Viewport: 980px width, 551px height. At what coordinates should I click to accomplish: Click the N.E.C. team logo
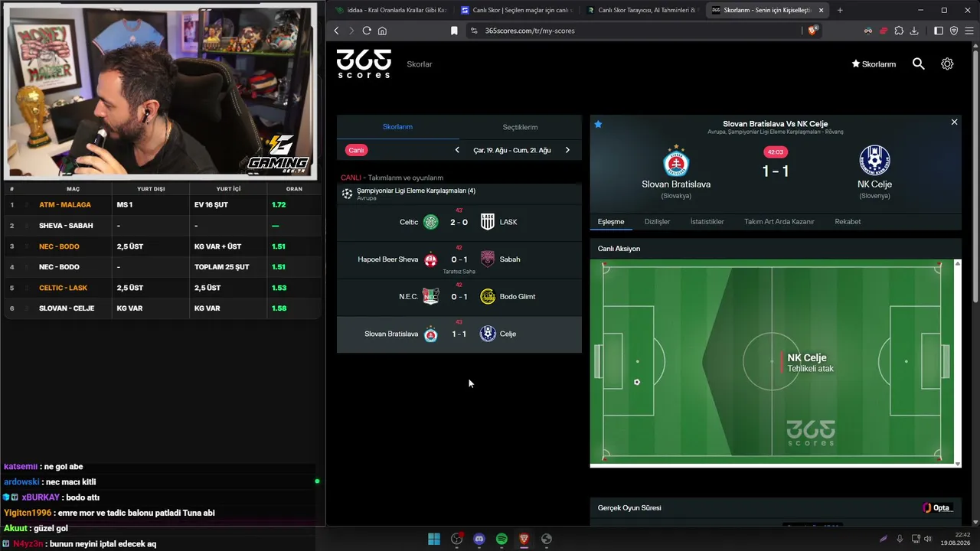431,297
